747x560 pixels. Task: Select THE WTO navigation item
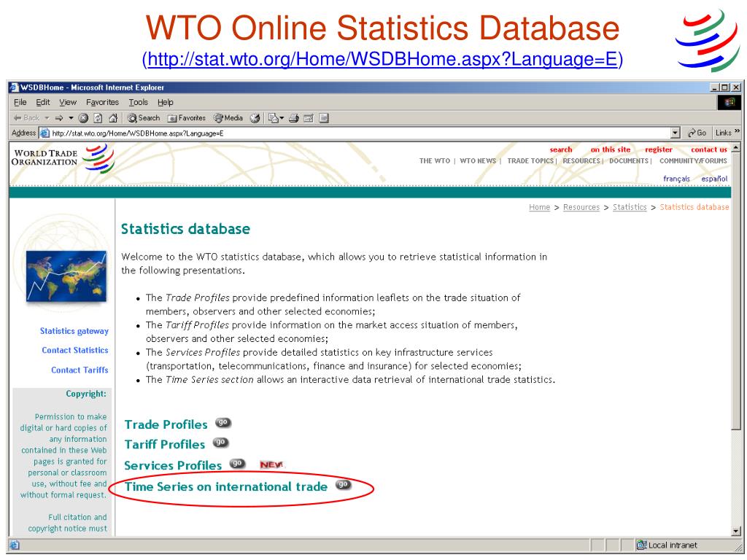click(435, 161)
